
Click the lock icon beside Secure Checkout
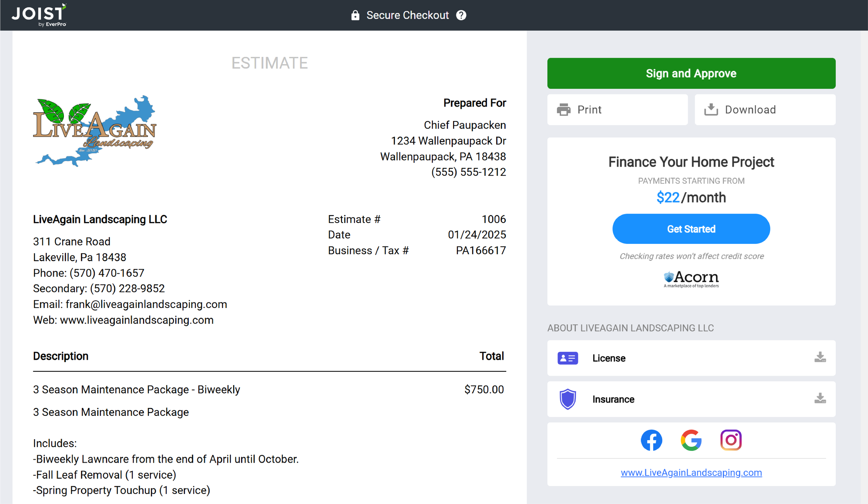point(355,15)
